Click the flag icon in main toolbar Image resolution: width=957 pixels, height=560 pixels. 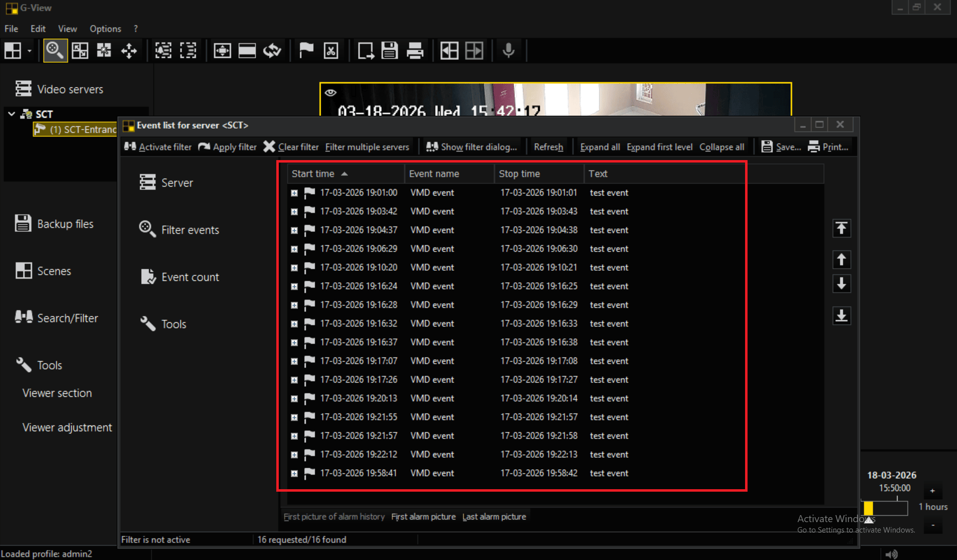tap(306, 50)
